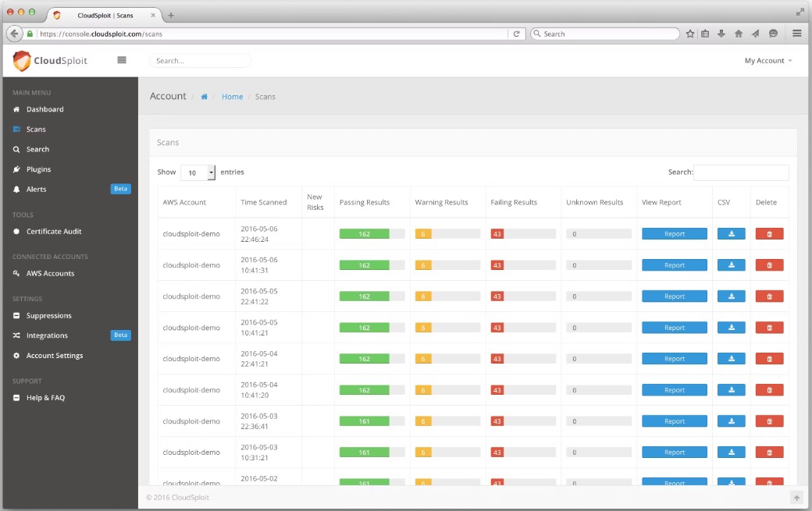
Task: Sort by Time Scanned column header
Action: point(264,202)
